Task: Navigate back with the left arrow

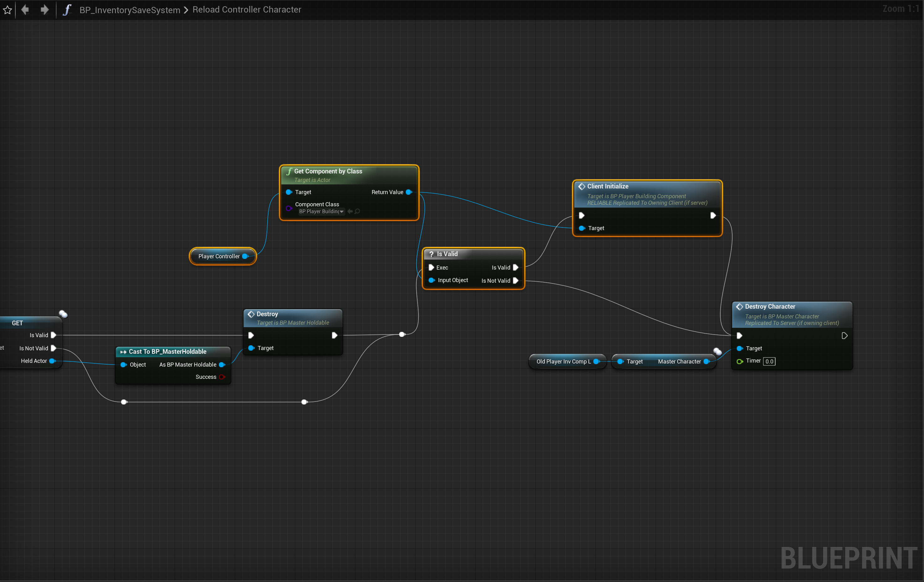Action: click(25, 10)
